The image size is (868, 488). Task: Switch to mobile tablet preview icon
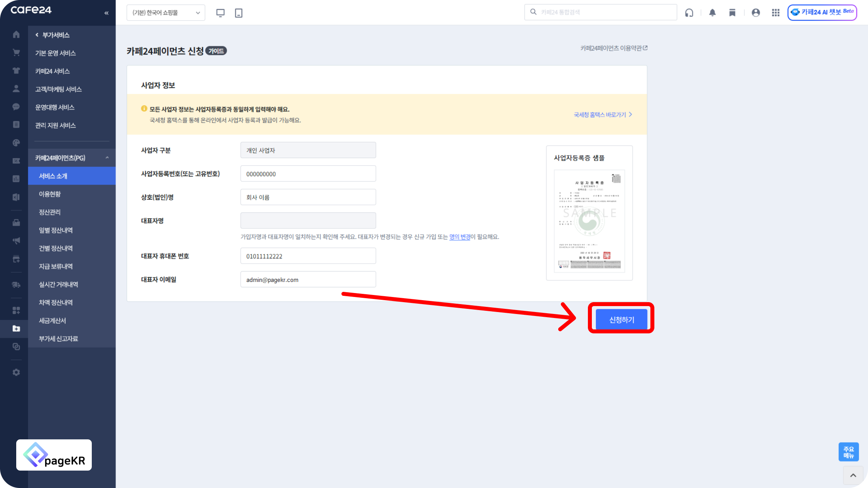(x=239, y=13)
